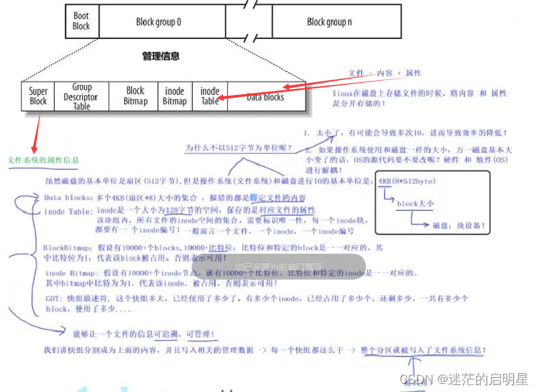Click the Data blocks cell

pos(266,96)
